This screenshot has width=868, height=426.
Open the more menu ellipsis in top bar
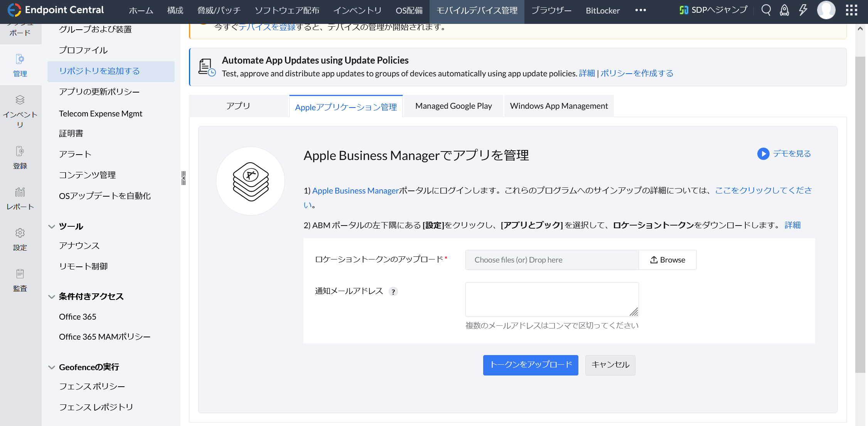point(640,10)
